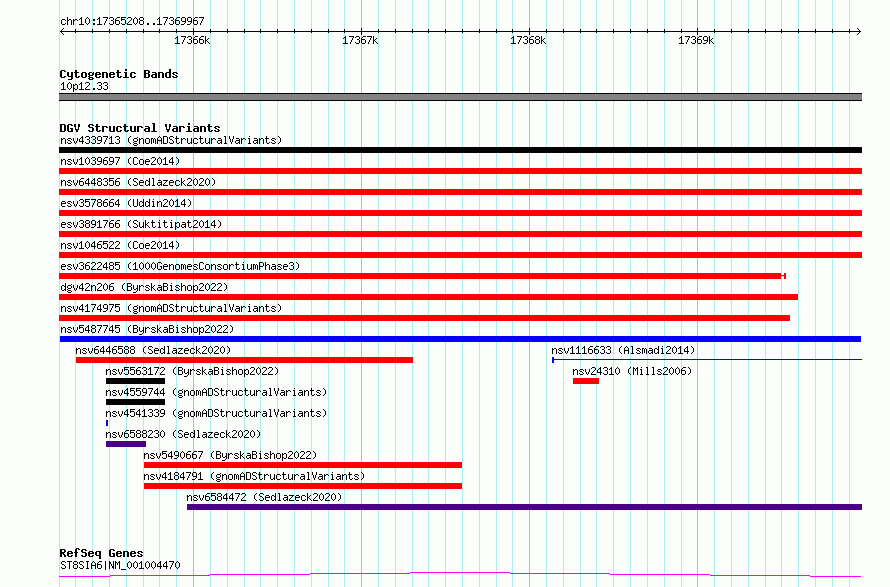Screen dimensions: 890x587
Task: Open nsv6588230 (Sedlazeck2020) label
Action: pos(183,434)
